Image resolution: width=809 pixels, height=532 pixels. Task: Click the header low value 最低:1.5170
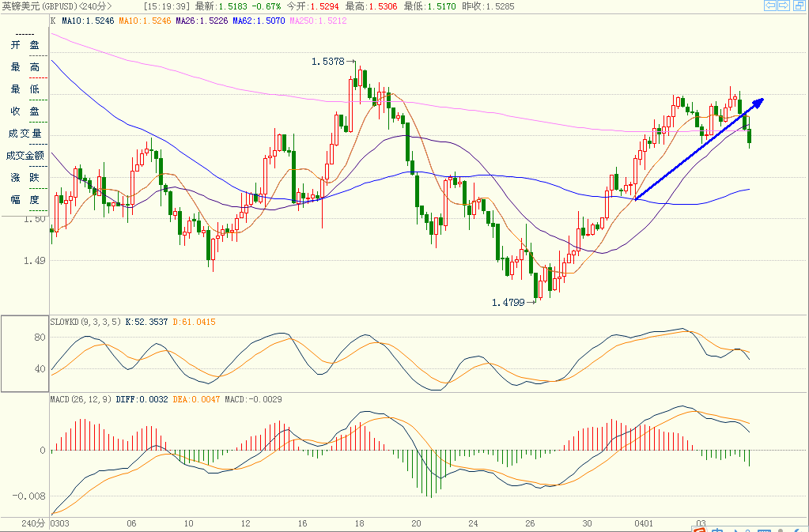point(429,6)
